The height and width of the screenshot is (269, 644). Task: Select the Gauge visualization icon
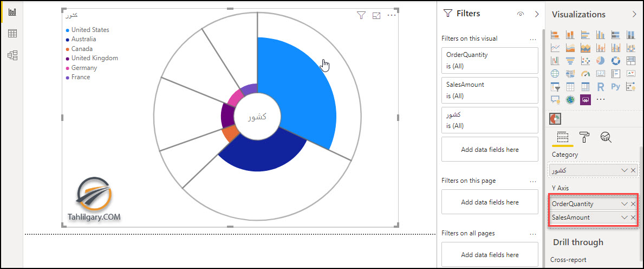pyautogui.click(x=586, y=74)
